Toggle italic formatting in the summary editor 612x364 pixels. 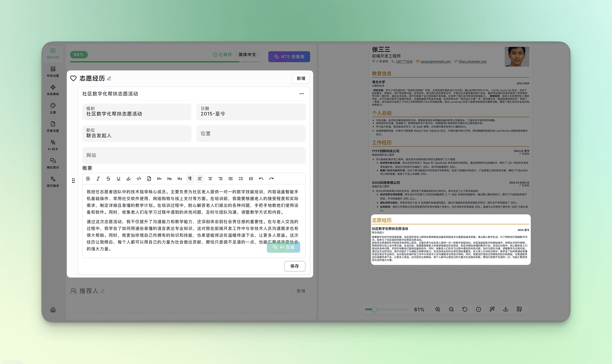click(x=98, y=179)
